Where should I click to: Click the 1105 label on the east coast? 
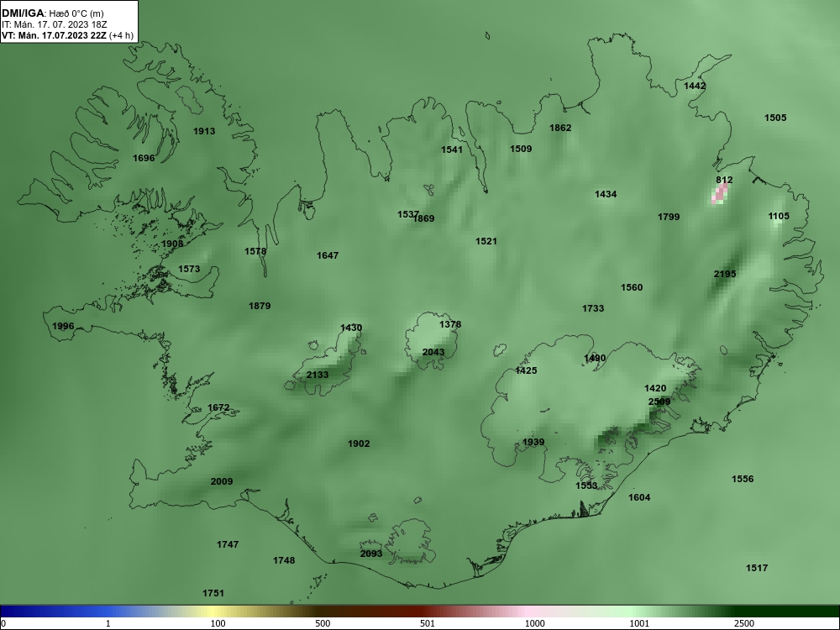click(x=779, y=217)
